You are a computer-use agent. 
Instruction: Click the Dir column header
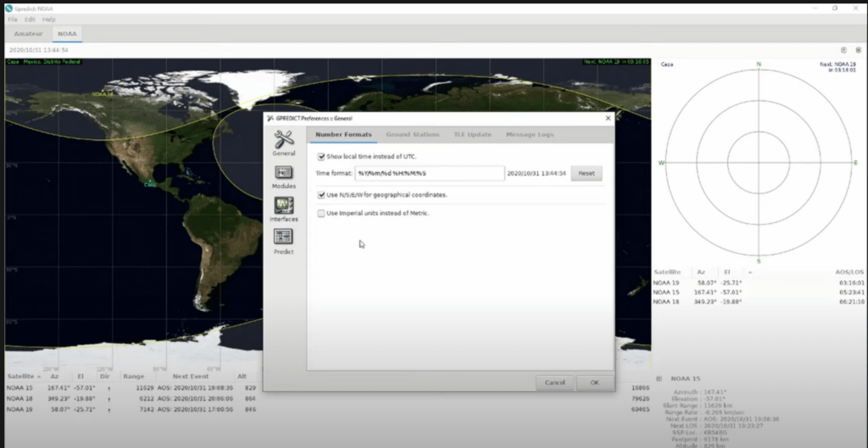pos(105,377)
